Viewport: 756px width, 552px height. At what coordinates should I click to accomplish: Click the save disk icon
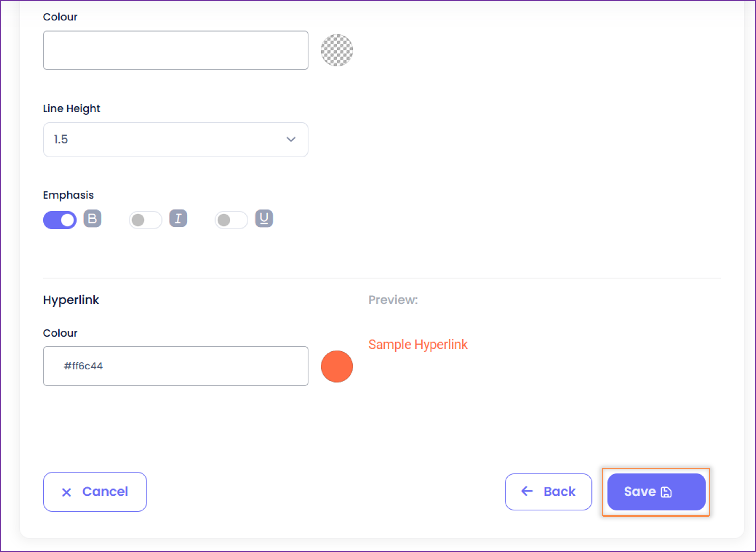click(666, 492)
